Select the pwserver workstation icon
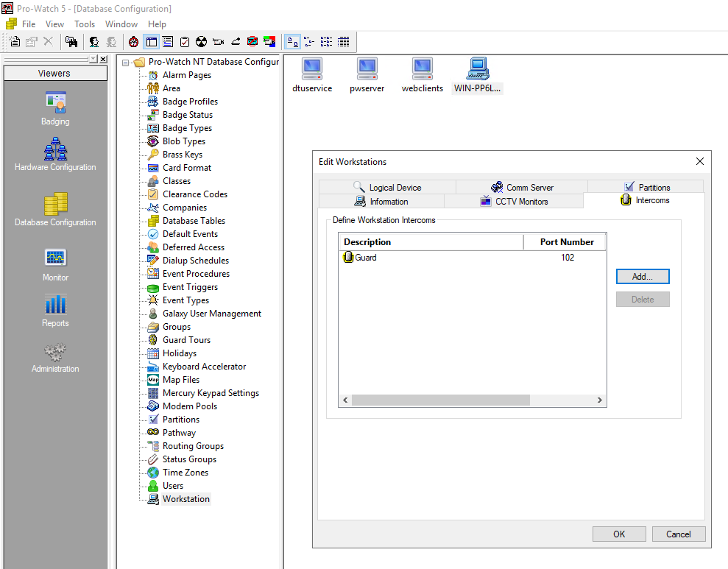Screen dimensions: 728x569 click(x=367, y=74)
